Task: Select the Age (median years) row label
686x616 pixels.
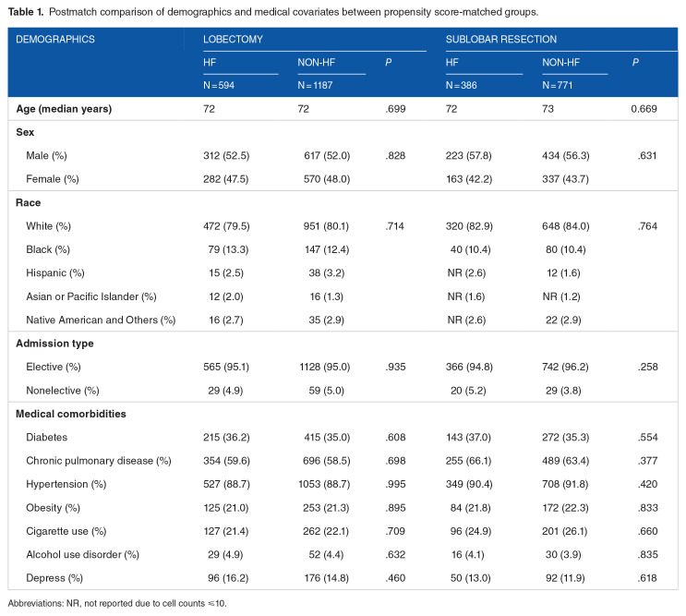Action: tap(64, 109)
